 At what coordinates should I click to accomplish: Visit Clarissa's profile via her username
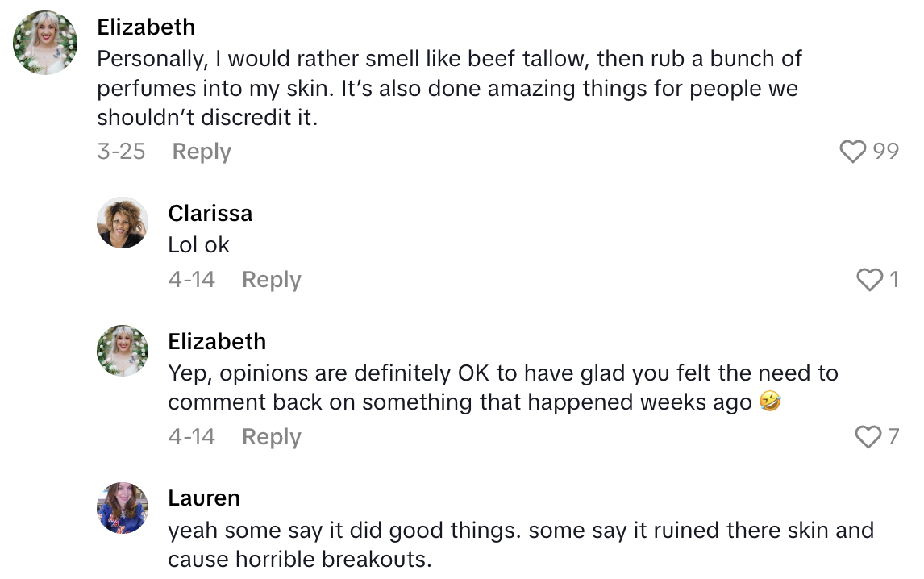click(210, 213)
